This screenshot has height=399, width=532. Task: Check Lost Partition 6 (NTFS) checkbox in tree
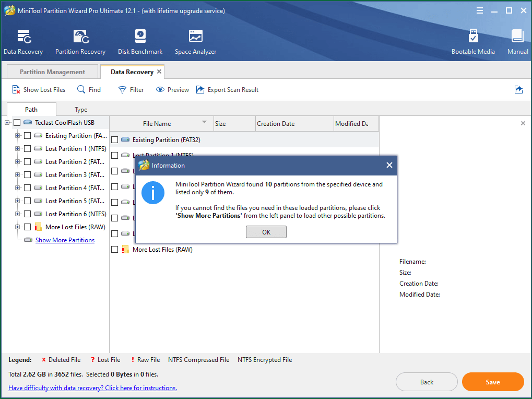click(x=28, y=214)
